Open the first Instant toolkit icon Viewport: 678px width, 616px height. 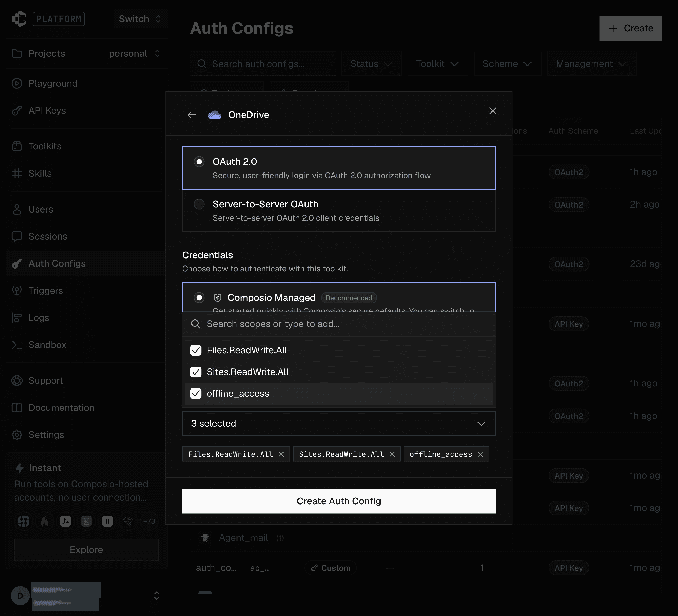coord(24,521)
